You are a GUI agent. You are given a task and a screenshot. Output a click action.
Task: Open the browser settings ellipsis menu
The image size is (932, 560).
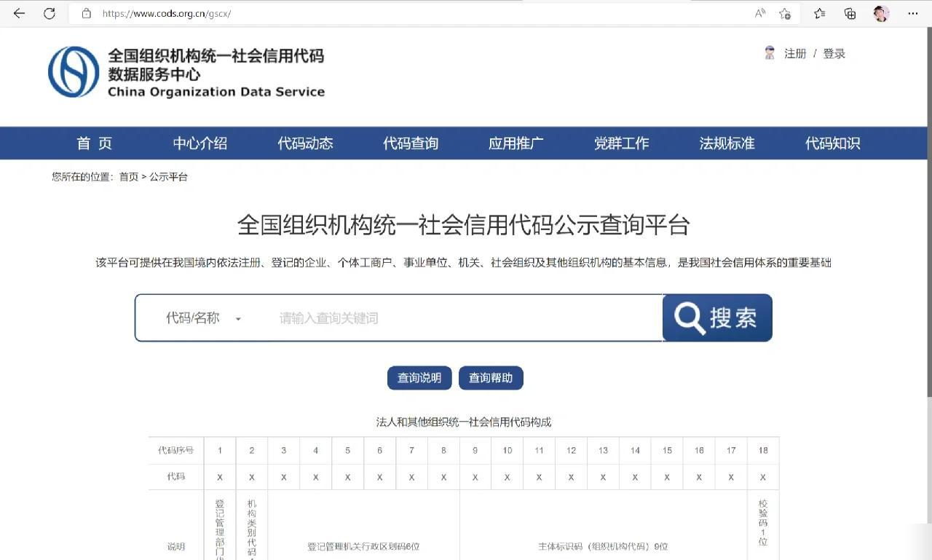click(912, 13)
